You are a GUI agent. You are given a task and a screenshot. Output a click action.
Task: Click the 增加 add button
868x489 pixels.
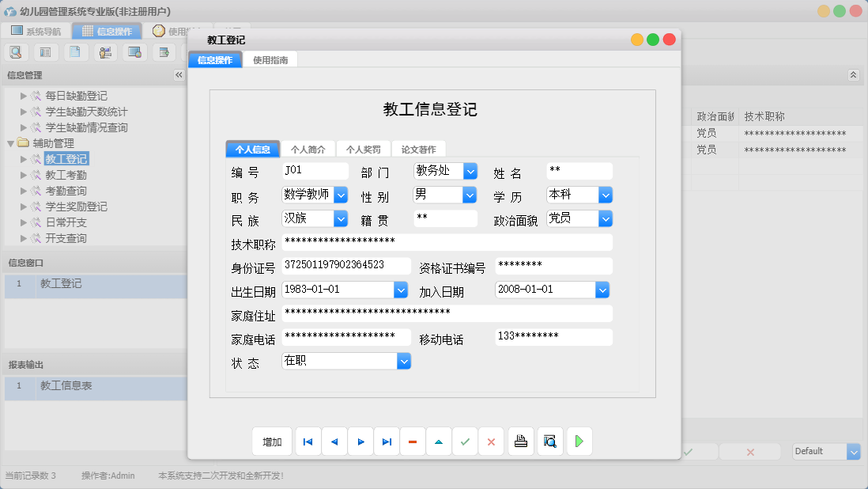(271, 441)
